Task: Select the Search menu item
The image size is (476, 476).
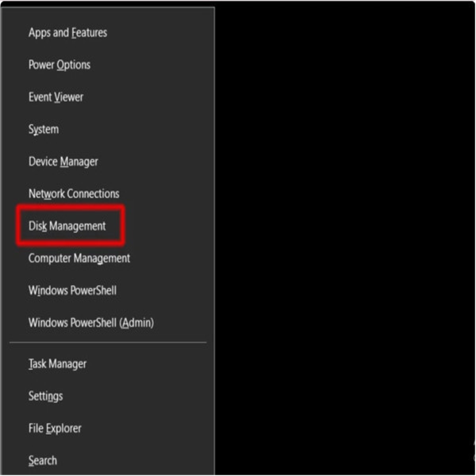Action: [43, 460]
